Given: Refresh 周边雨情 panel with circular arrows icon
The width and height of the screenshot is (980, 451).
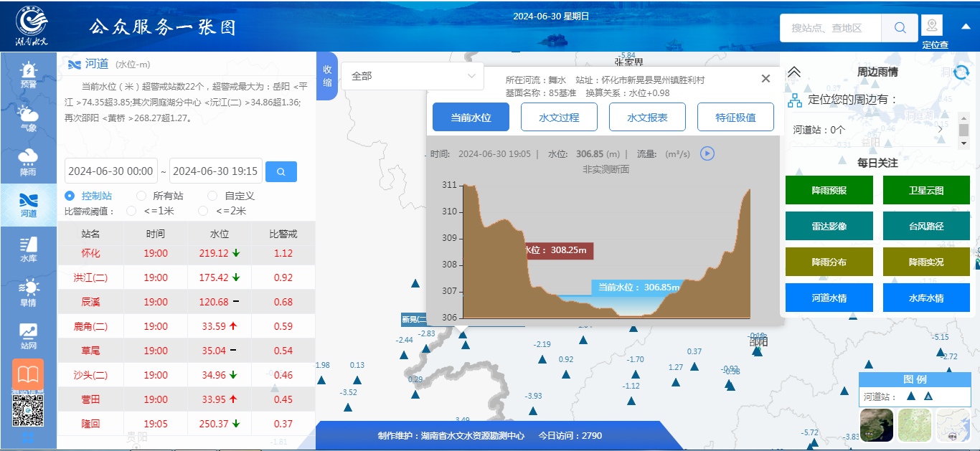Looking at the screenshot, I should pos(962,72).
